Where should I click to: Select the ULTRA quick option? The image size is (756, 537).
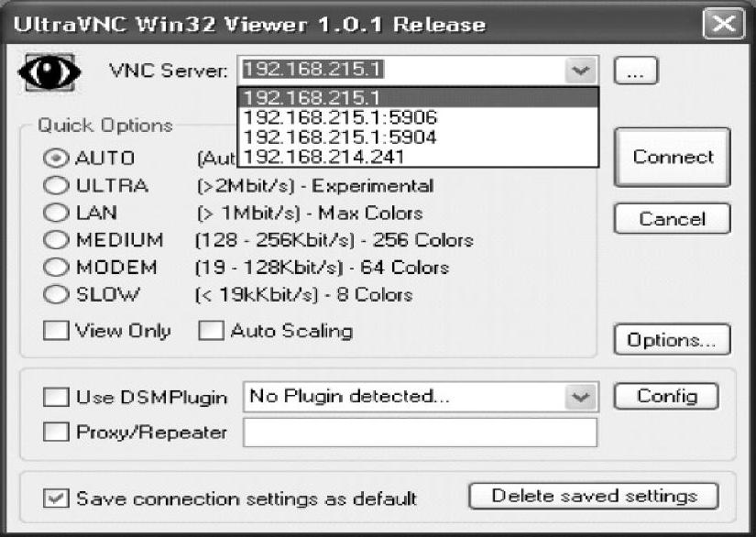(56, 186)
